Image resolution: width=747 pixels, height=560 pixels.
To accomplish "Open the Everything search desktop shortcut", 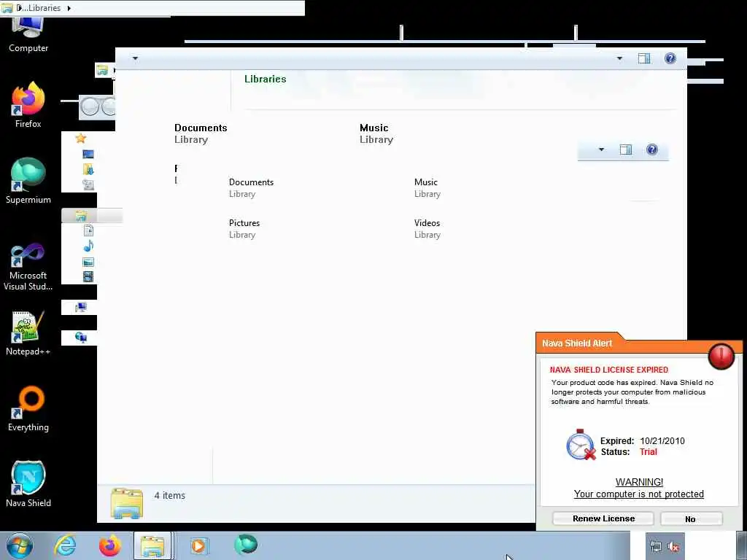I will tap(28, 408).
